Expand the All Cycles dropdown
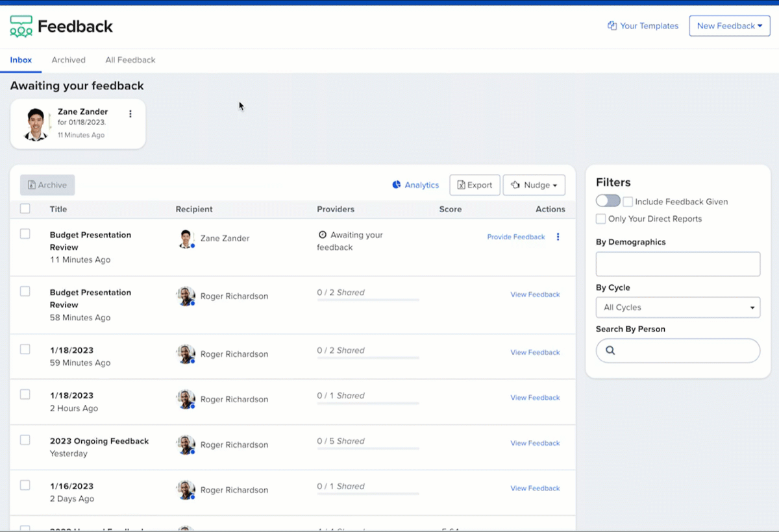 pos(678,308)
